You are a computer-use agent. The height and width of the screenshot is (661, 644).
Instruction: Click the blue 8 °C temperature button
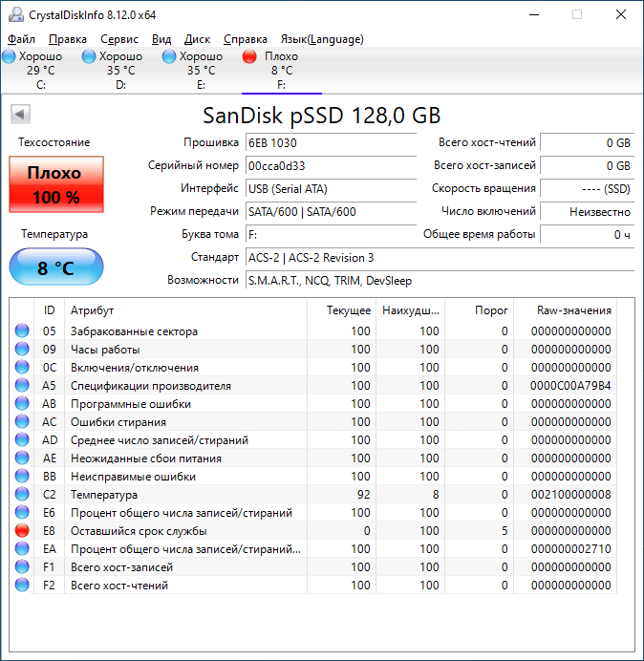click(56, 267)
